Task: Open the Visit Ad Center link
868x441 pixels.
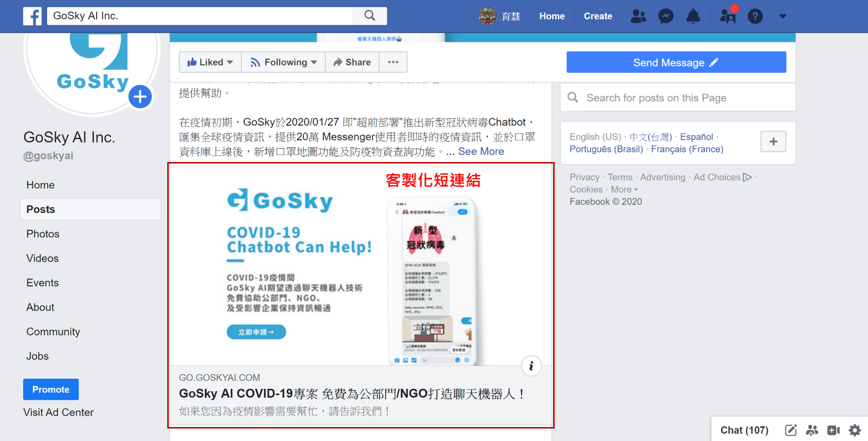Action: [x=59, y=412]
